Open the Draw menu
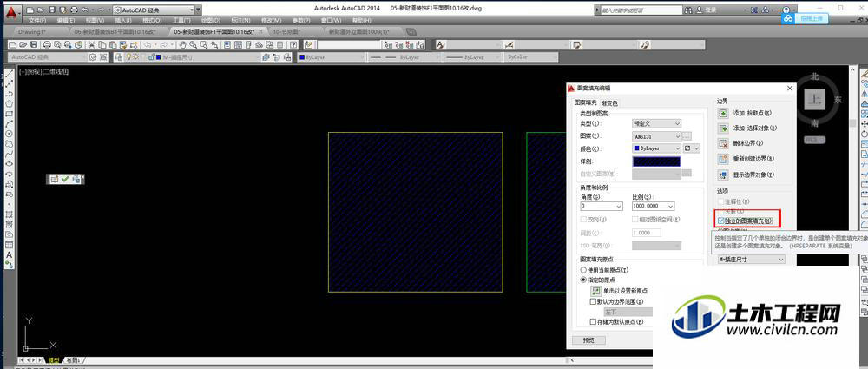Viewport: 868px width, 369px height. click(210, 21)
